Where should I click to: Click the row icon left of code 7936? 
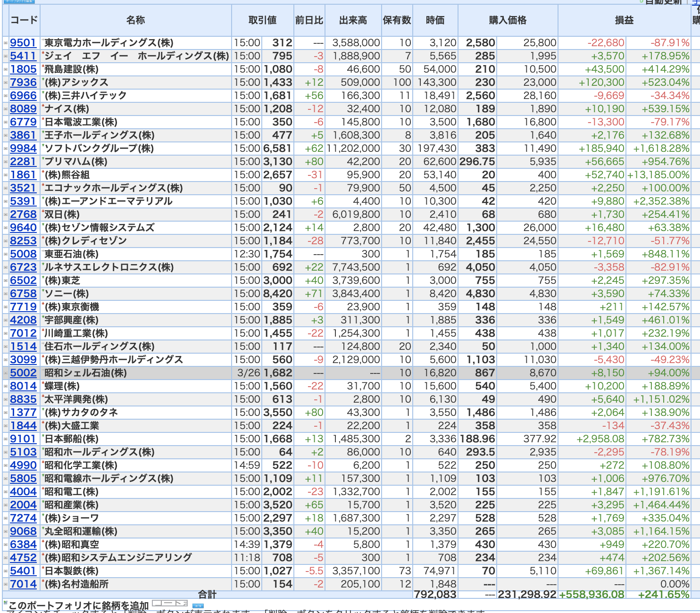point(6,83)
